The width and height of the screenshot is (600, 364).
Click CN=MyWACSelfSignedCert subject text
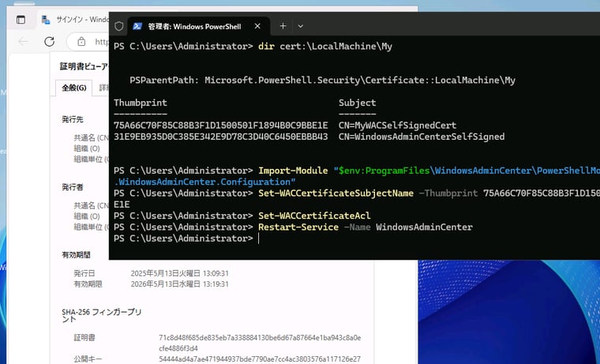point(397,126)
